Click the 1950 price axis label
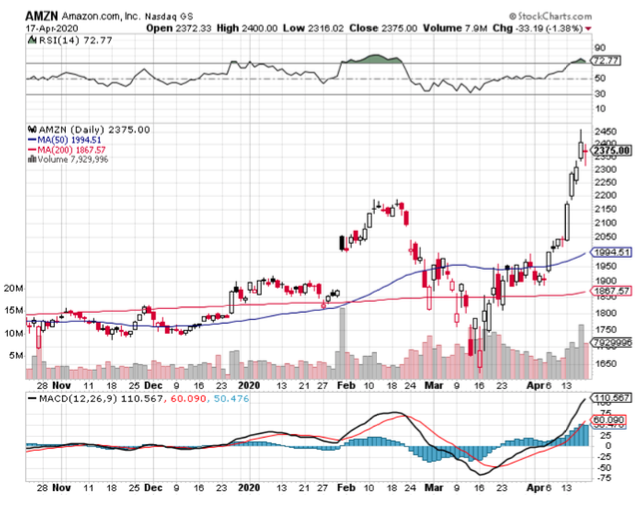 (x=606, y=266)
